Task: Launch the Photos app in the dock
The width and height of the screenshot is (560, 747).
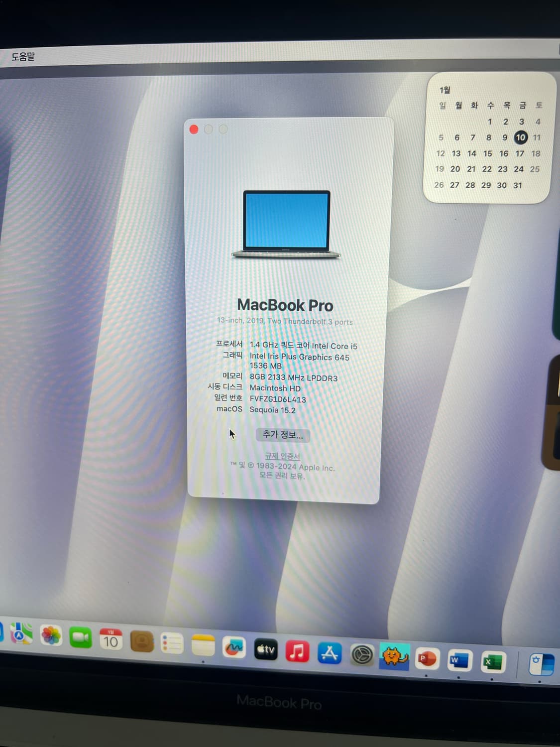Action: 51,635
